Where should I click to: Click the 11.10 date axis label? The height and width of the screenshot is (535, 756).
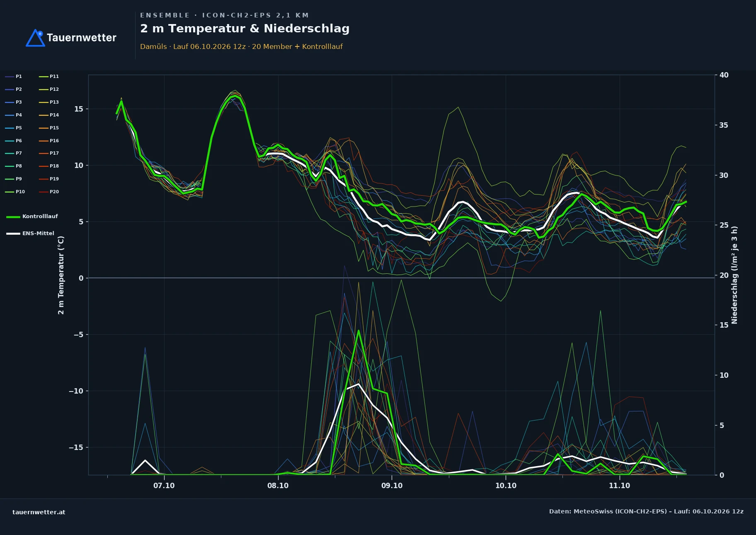coord(619,486)
